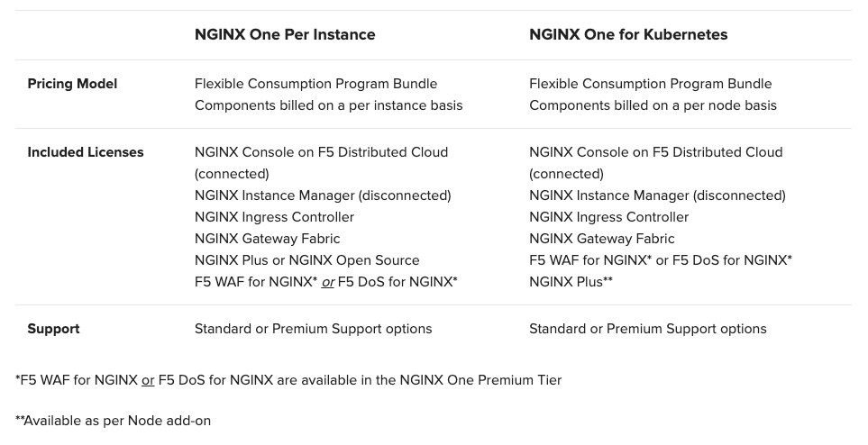Screen dimensions: 868x445
Task: Click the "NGINX One for Kubernetes" column header
Action: tap(628, 35)
